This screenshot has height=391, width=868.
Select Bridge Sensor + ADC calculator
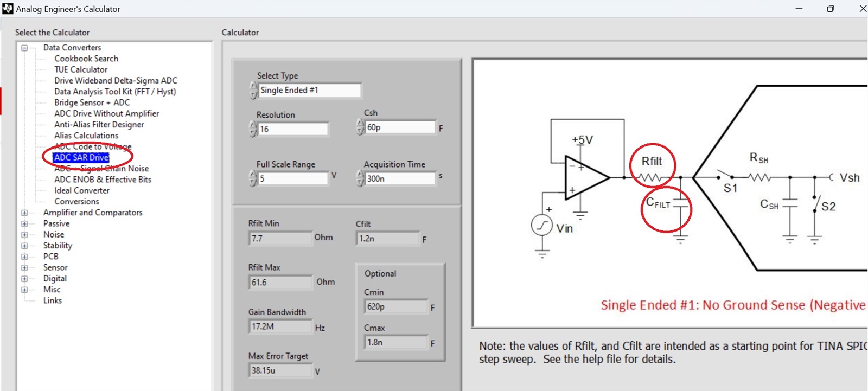[x=92, y=102]
